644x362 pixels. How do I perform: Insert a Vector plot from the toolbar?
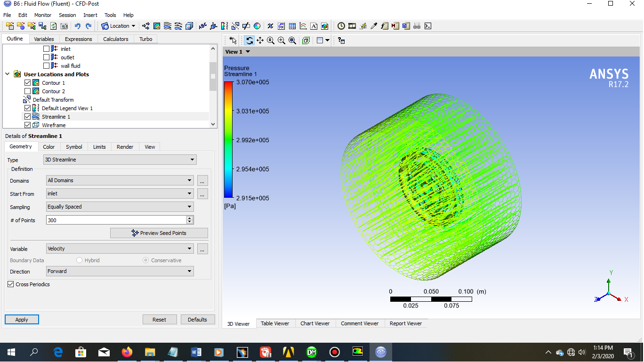pos(146,26)
